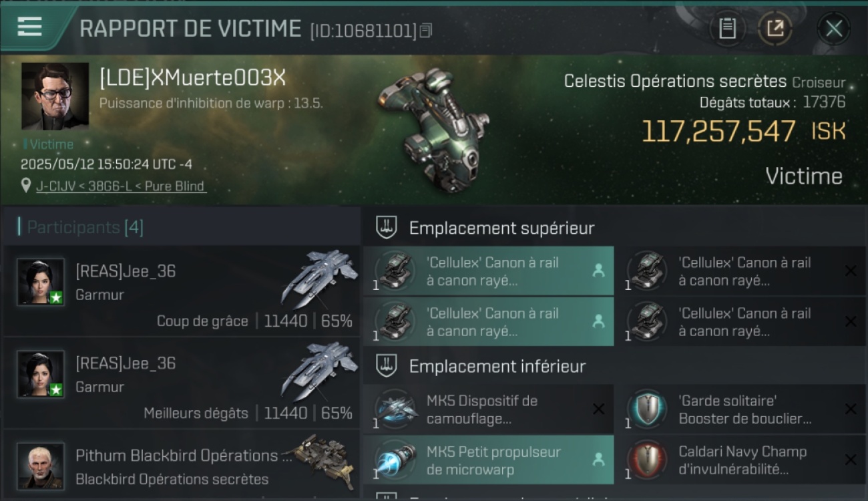Select the Jee_36 Meilleurs dégâts participant
Screen dimensions: 868x501
[x=182, y=383]
